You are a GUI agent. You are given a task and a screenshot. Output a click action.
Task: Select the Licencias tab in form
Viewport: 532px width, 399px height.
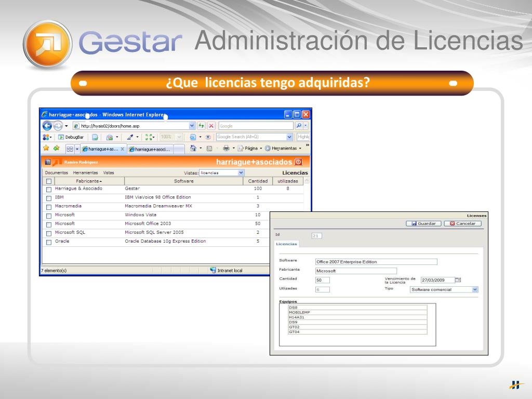(286, 244)
